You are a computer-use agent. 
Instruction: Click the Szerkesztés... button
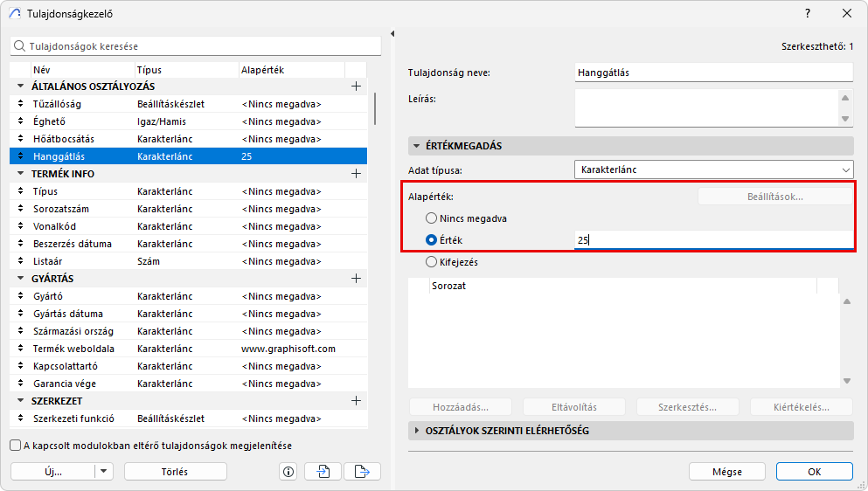pos(688,407)
